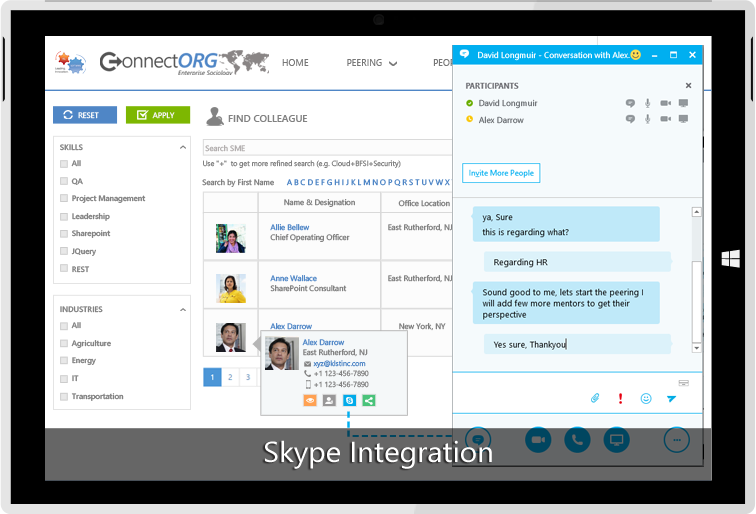The width and height of the screenshot is (756, 514).
Task: Open the Peering dropdown menu
Action: 372,63
